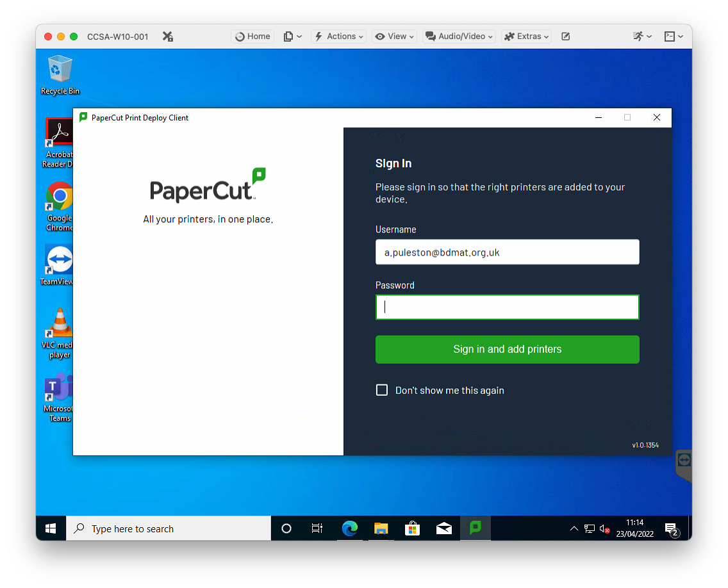
Task: Minimize the PaperCut Print Deploy window
Action: click(599, 117)
